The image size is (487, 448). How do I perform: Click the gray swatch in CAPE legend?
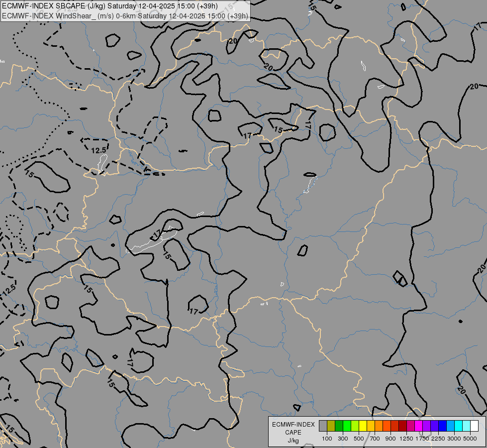pyautogui.click(x=323, y=426)
